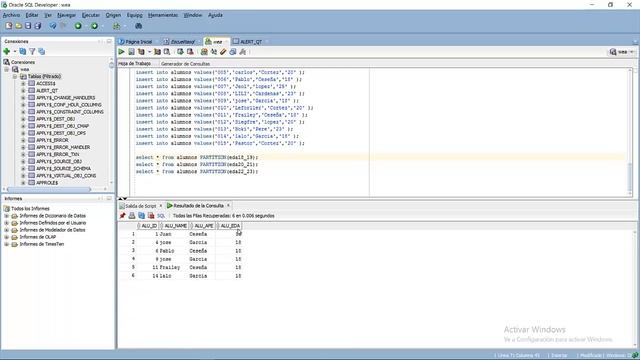Click the Commit icon in worksheet toolbar
The height and width of the screenshot is (360, 640).
pyautogui.click(x=180, y=52)
